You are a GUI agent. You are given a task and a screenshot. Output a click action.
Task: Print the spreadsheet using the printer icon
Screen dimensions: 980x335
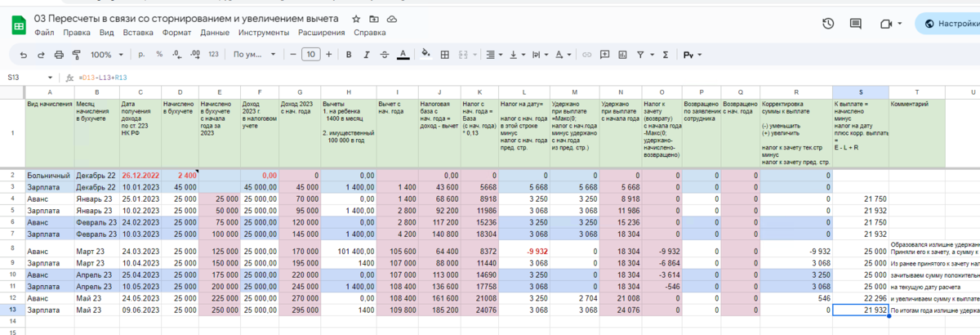59,55
